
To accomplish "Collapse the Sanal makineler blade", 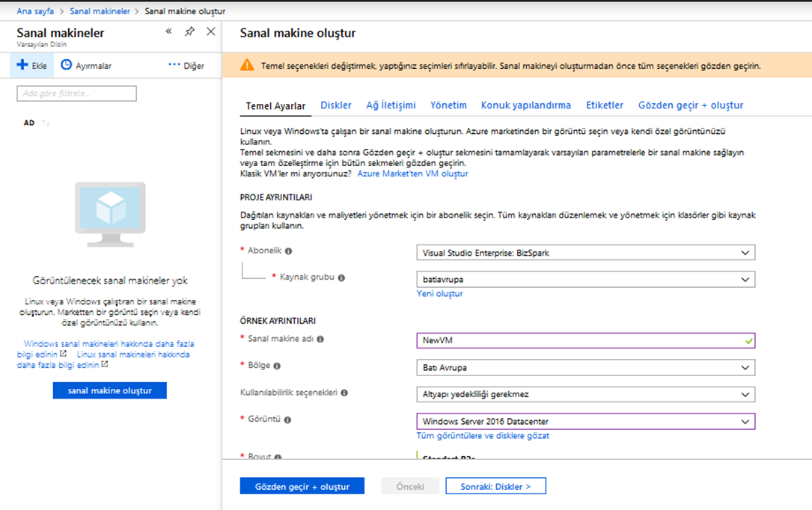I will [169, 31].
